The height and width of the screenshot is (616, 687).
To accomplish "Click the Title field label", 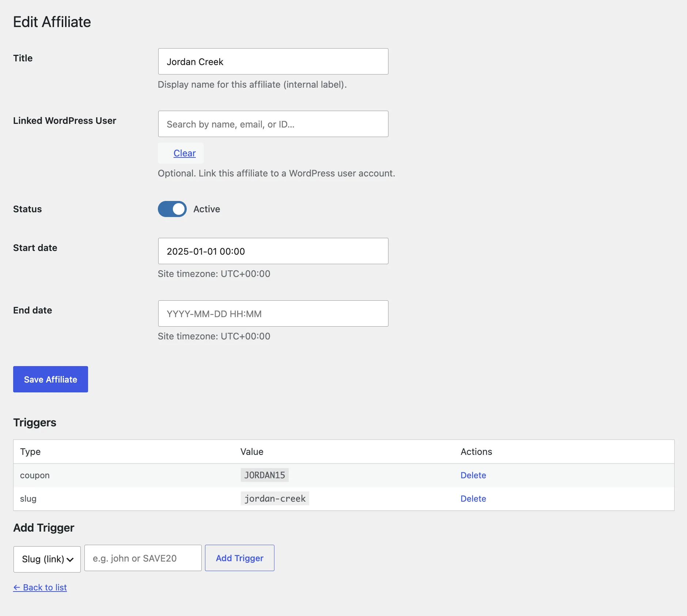I will 23,58.
